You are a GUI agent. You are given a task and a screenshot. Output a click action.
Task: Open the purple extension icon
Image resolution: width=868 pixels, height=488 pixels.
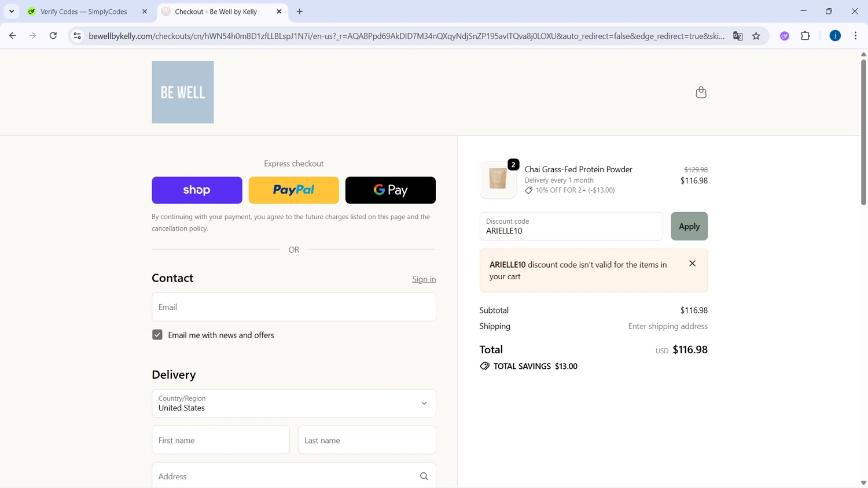point(785,36)
